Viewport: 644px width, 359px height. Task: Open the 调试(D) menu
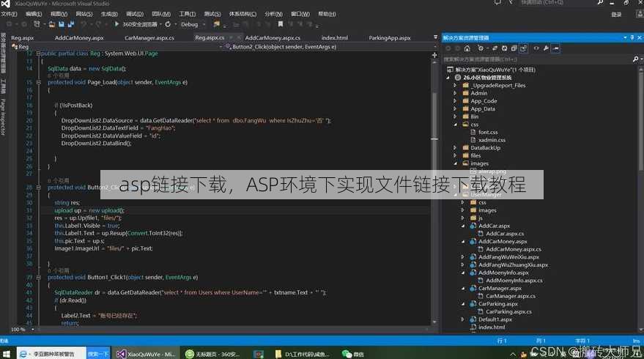[135, 14]
